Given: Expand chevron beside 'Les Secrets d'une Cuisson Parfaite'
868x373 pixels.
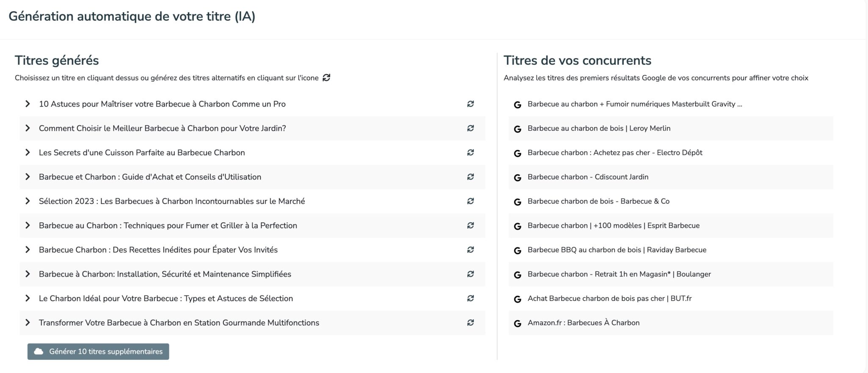Looking at the screenshot, I should 28,153.
